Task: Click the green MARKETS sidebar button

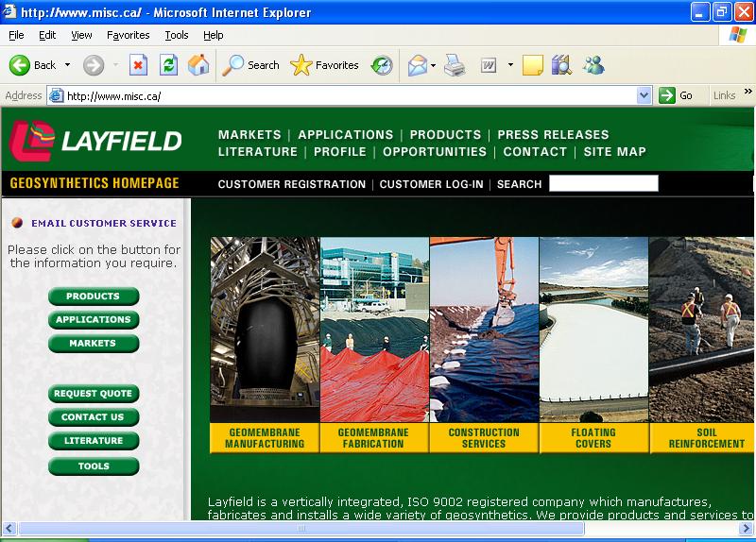Action: pyautogui.click(x=94, y=344)
